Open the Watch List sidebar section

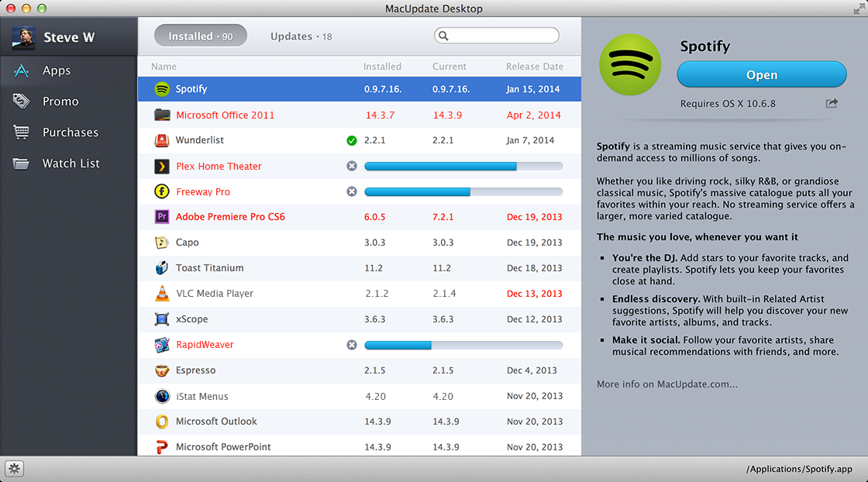tap(69, 164)
